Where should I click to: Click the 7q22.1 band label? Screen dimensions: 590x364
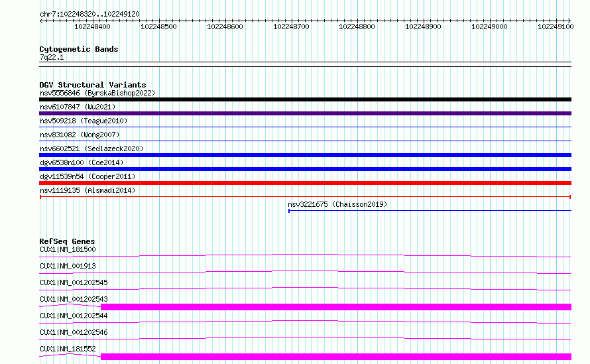(52, 57)
